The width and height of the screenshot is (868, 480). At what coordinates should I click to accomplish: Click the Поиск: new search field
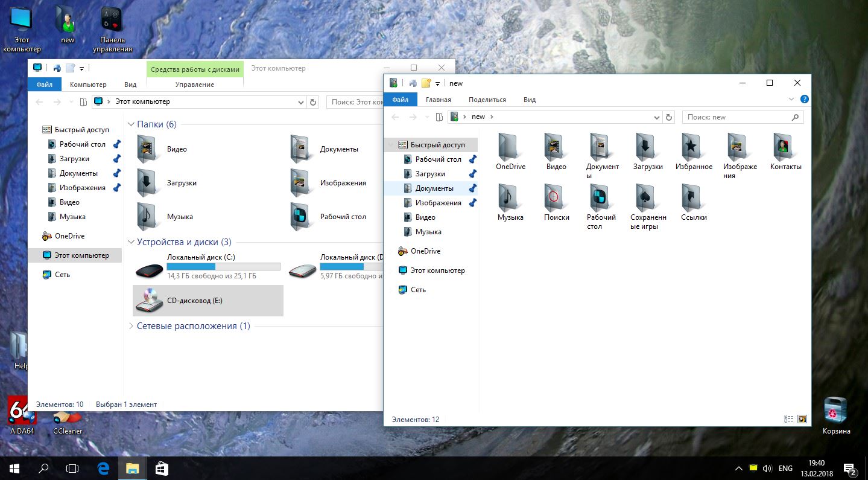pos(736,117)
